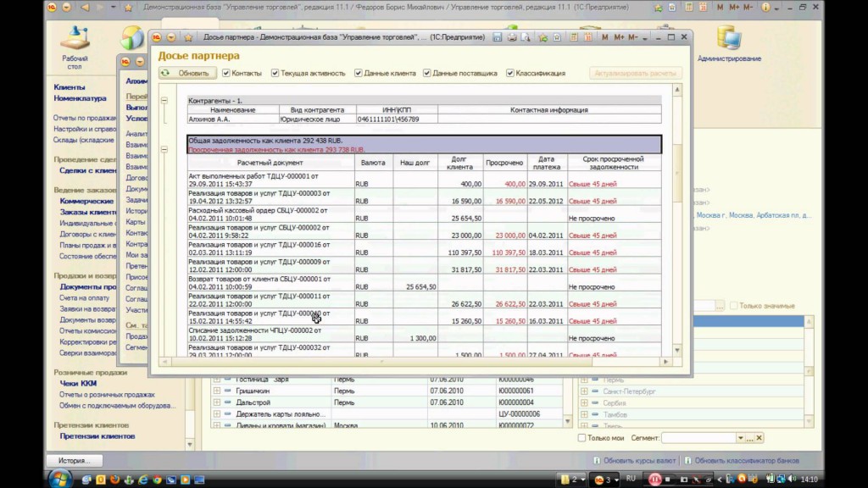Add Досье партнера to favorites via toolbar star-plus icon

click(x=543, y=37)
